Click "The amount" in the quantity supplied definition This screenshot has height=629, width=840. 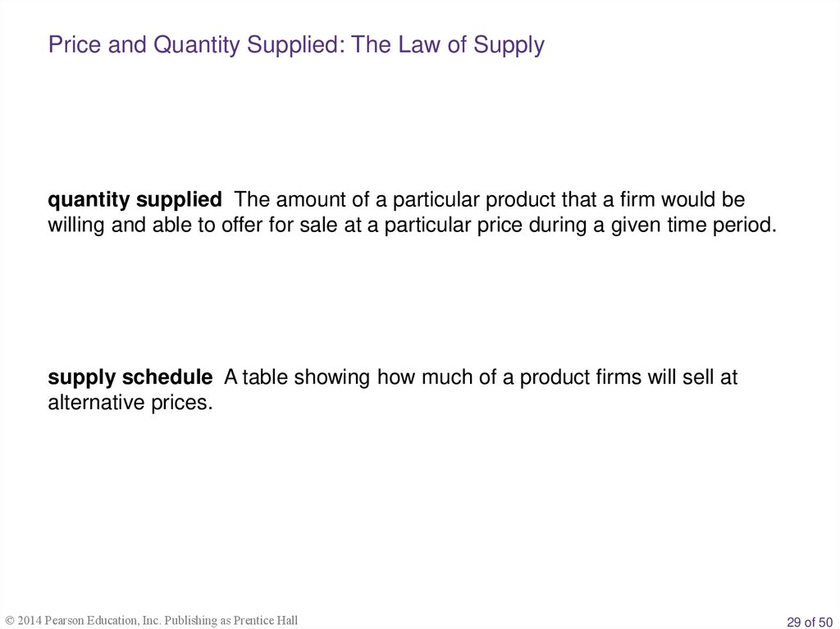pyautogui.click(x=277, y=200)
